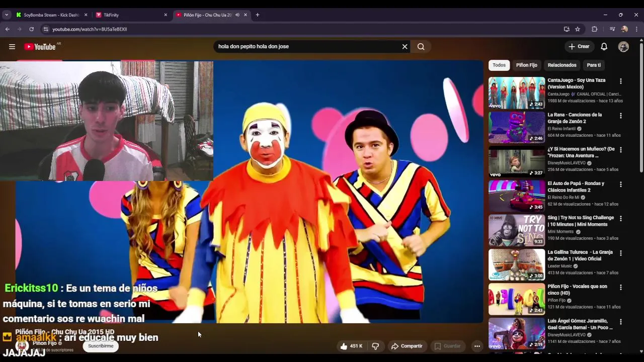The height and width of the screenshot is (362, 644).
Task: Open the YouTube guide hamburger menu
Action: point(12,47)
